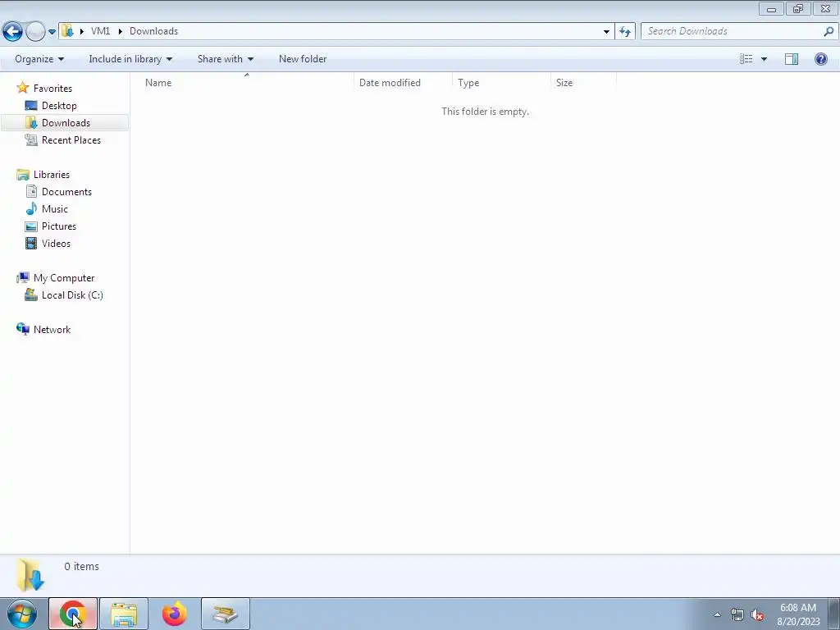Show hidden system tray icons

[717, 614]
